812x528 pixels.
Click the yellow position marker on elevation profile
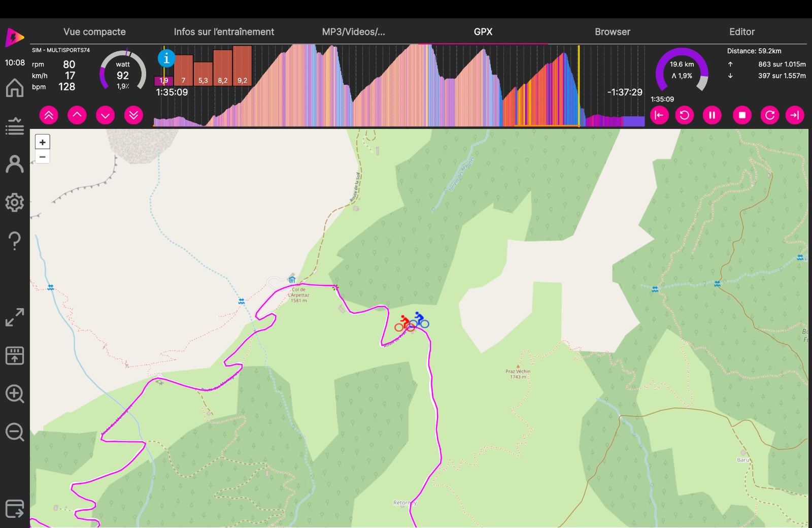coord(579,85)
